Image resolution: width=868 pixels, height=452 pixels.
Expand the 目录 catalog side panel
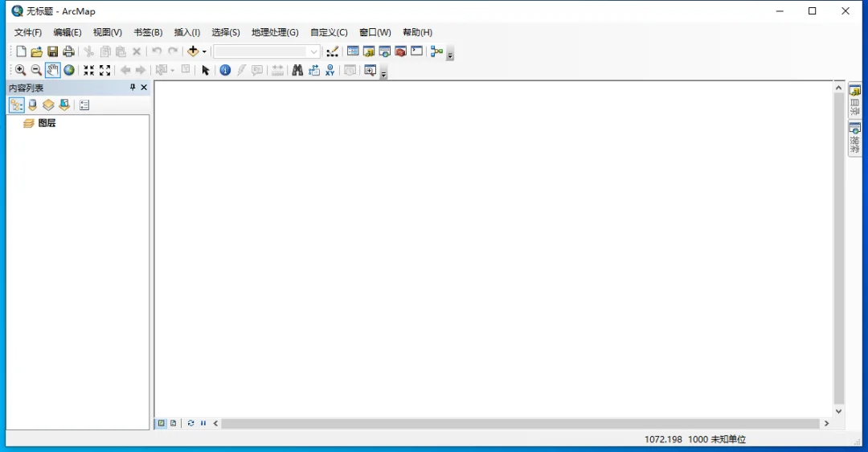pos(854,101)
